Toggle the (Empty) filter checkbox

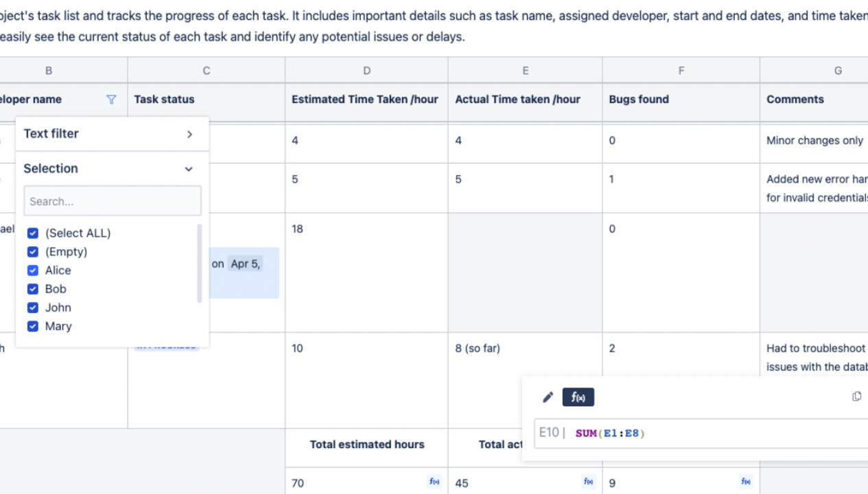click(x=32, y=252)
